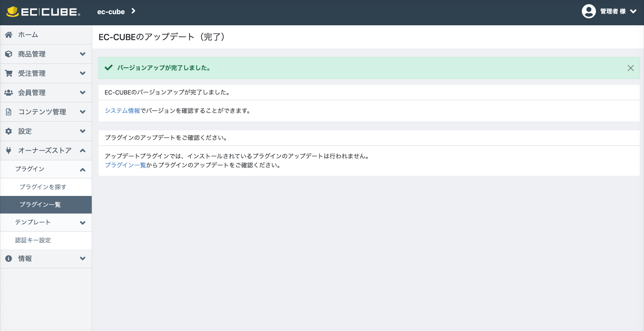Click the arrow next to ec-cube
Viewport: 644px width, 331px height.
coord(133,11)
